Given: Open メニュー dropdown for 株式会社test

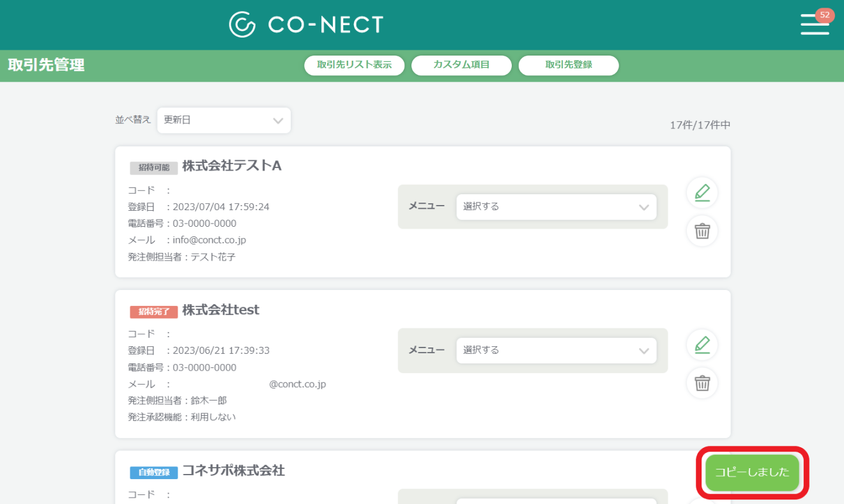Looking at the screenshot, I should (556, 351).
